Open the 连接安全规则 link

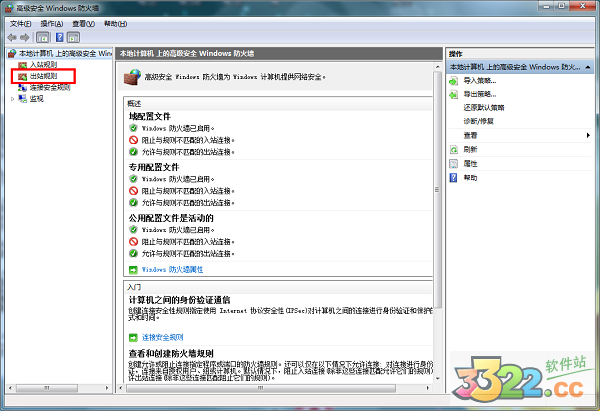click(x=162, y=338)
